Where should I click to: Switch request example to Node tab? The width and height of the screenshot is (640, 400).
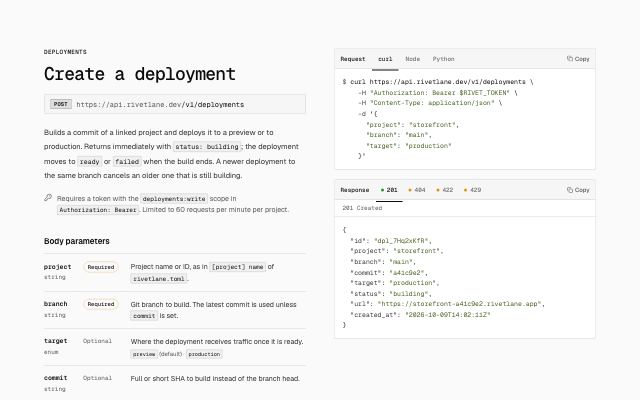point(412,59)
